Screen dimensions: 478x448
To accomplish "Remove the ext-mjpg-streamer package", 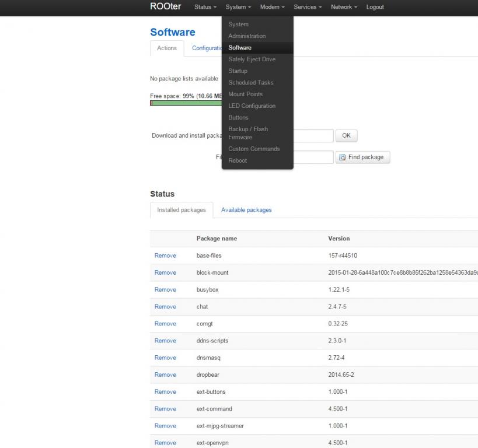I will click(165, 426).
